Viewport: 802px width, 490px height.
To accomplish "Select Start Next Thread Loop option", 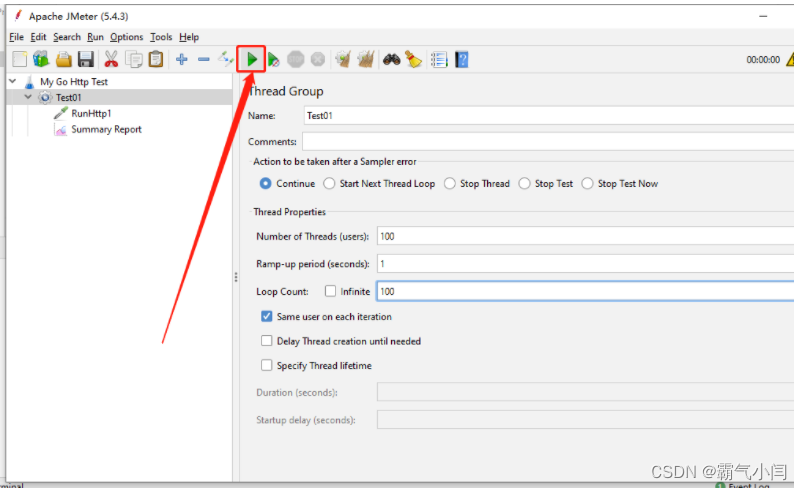I will point(329,183).
